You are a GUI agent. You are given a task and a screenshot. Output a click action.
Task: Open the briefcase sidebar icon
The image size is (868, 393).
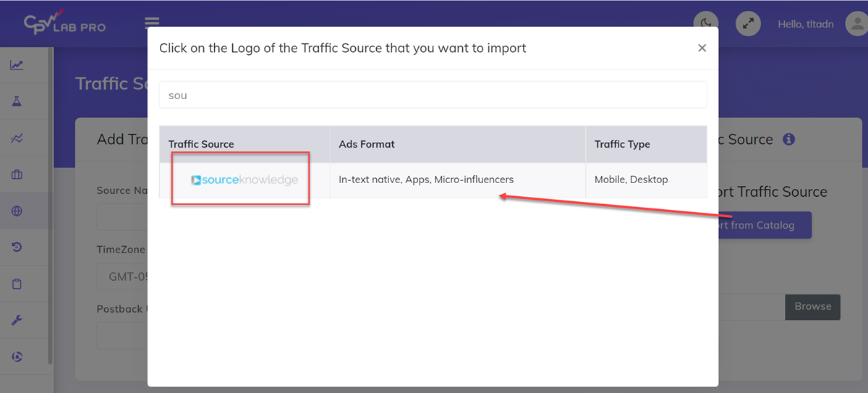pos(17,174)
